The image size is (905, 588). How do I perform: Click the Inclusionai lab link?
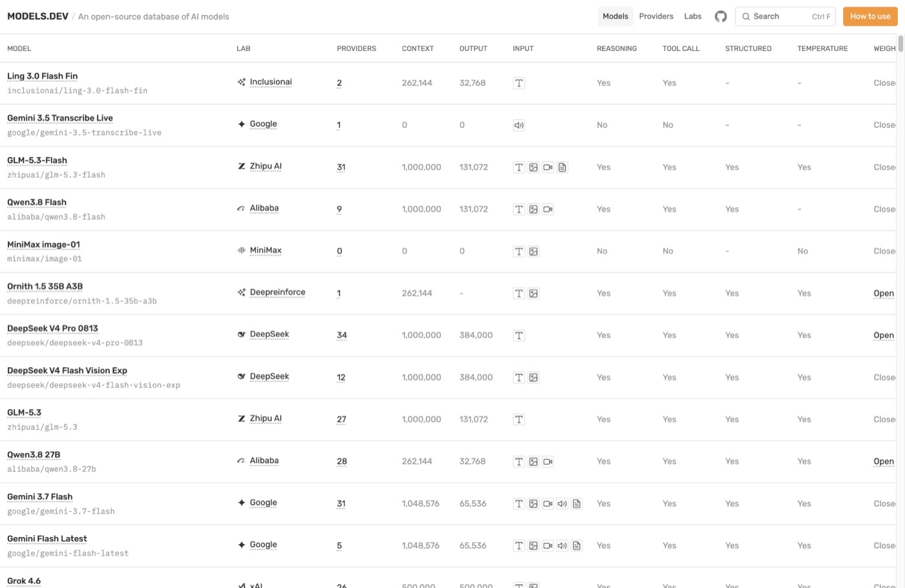271,82
